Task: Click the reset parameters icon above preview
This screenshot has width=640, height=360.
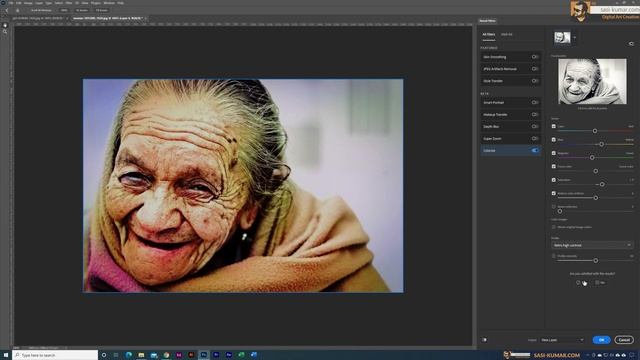Action: point(631,44)
